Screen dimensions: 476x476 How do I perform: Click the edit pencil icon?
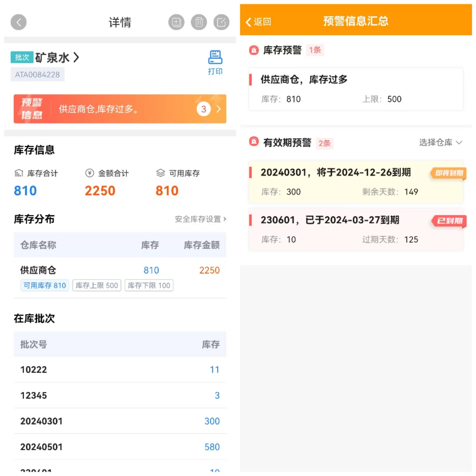[221, 22]
